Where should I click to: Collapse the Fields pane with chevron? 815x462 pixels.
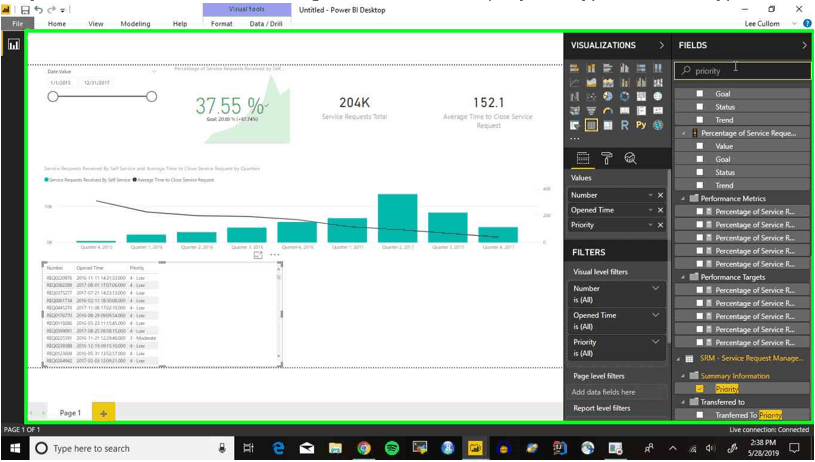(x=805, y=45)
